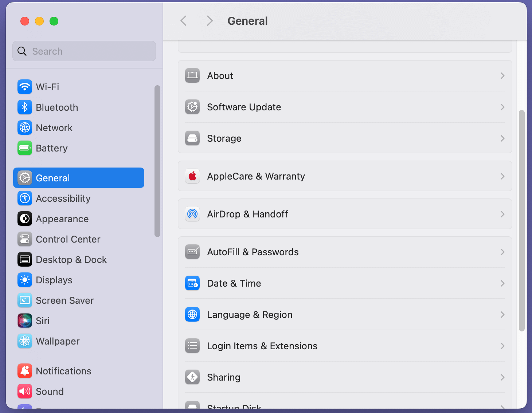The image size is (532, 413).
Task: Click the Notifications bell icon
Action: pos(24,371)
